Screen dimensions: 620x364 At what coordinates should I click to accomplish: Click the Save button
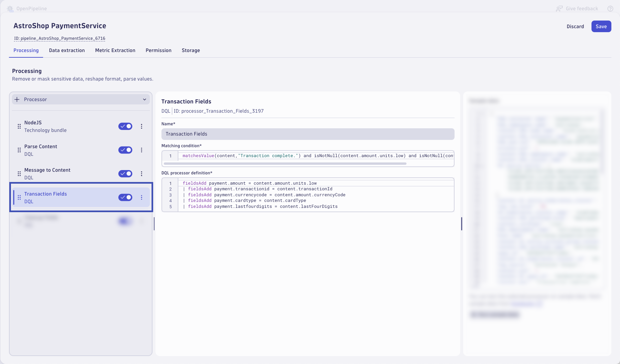[x=601, y=27]
